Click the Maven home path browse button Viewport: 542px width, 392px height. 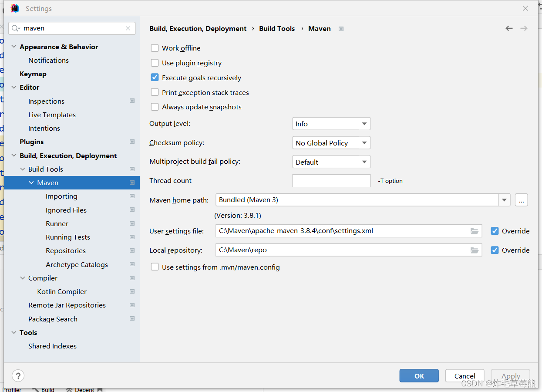click(x=522, y=200)
